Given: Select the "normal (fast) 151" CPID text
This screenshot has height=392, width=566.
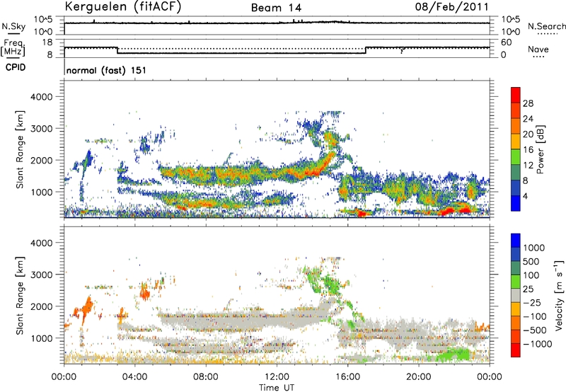Looking at the screenshot, I should point(106,70).
